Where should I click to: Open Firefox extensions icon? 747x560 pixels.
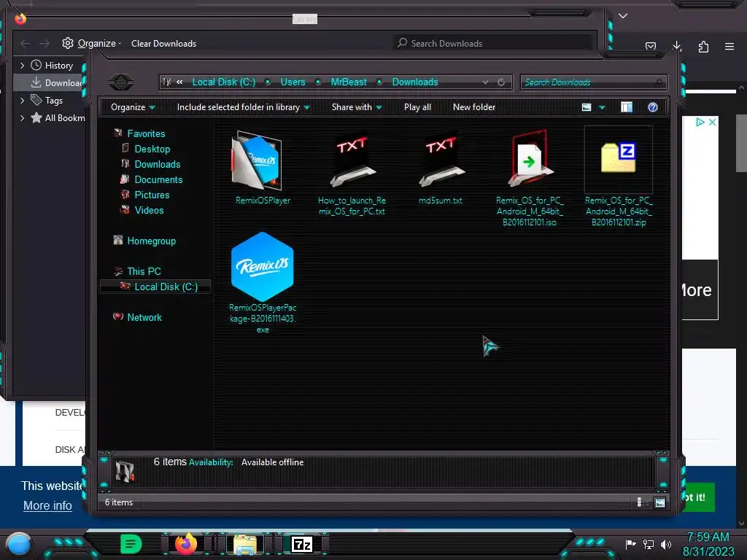[703, 46]
